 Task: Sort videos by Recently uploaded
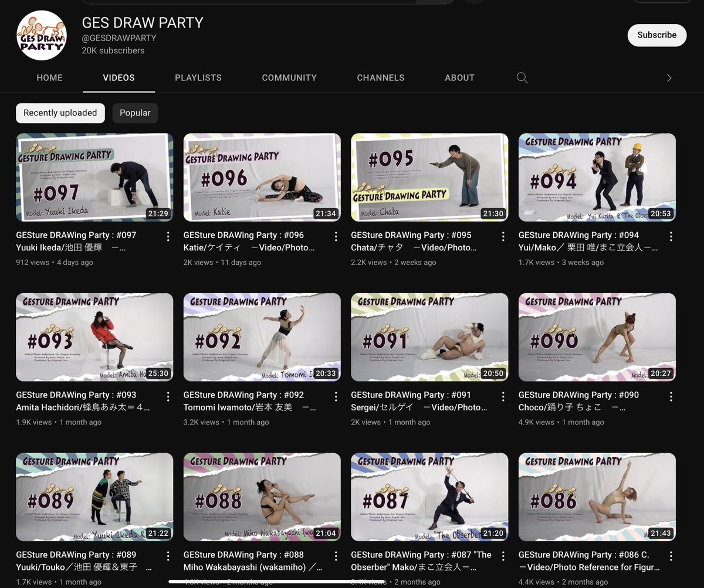coord(60,113)
